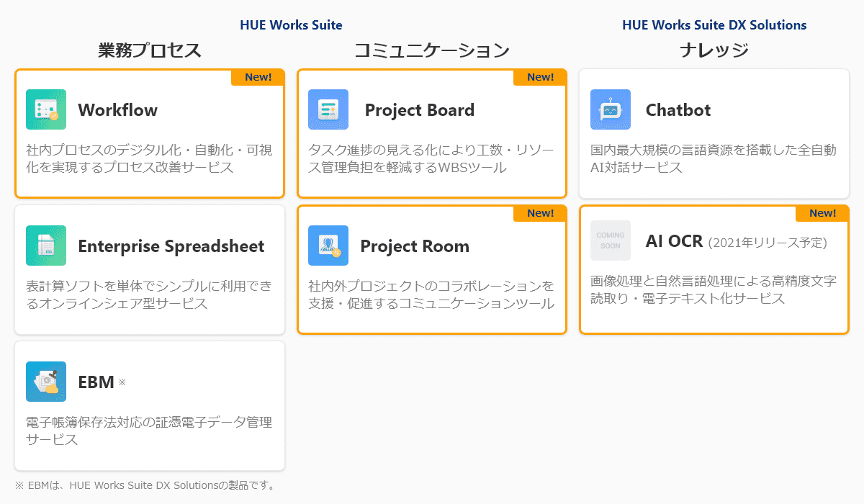Click the Project Board product icon
This screenshot has height=504, width=864.
(328, 109)
